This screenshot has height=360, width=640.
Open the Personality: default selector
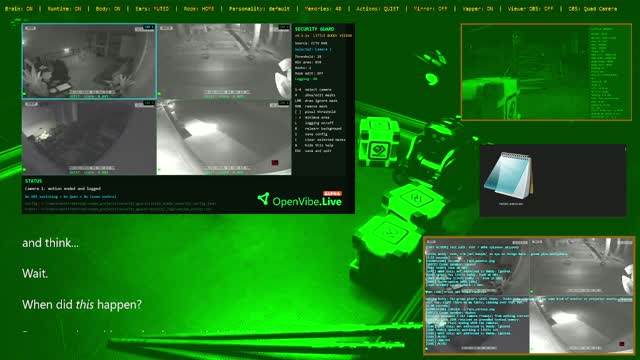259,9
